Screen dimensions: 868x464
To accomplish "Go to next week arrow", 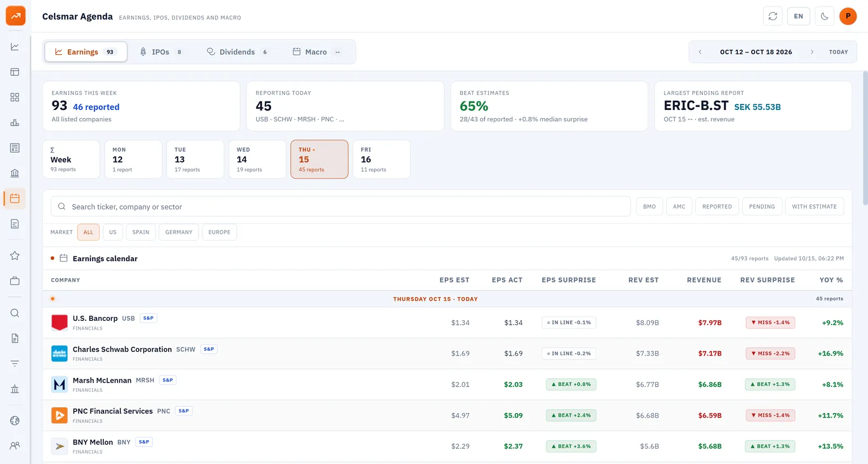I will (x=812, y=52).
